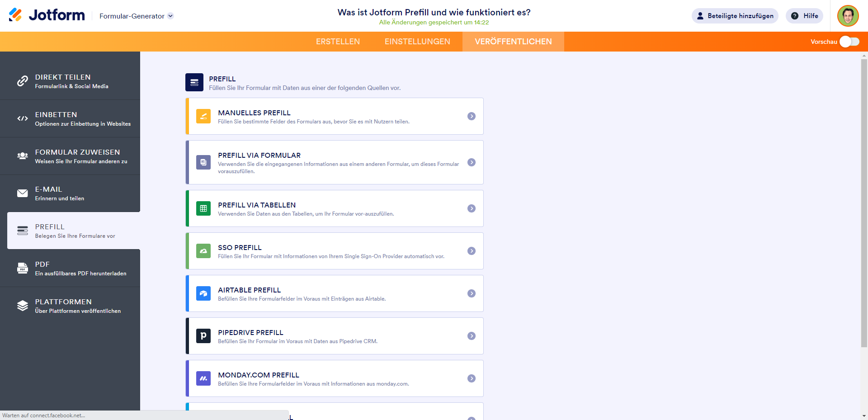Expand the Prefill via Formular chevron
The width and height of the screenshot is (868, 420).
(472, 162)
